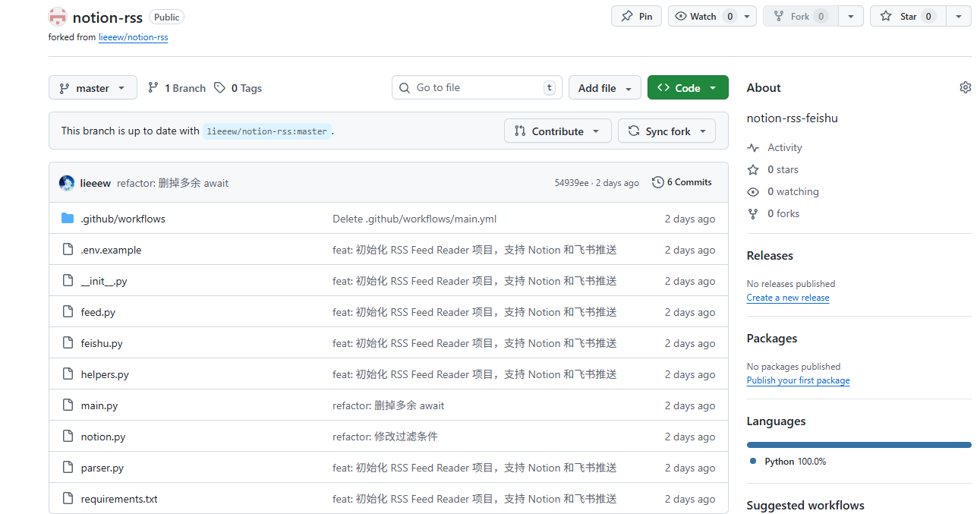Open the Releases heading link
This screenshot has height=514, width=980.
770,256
